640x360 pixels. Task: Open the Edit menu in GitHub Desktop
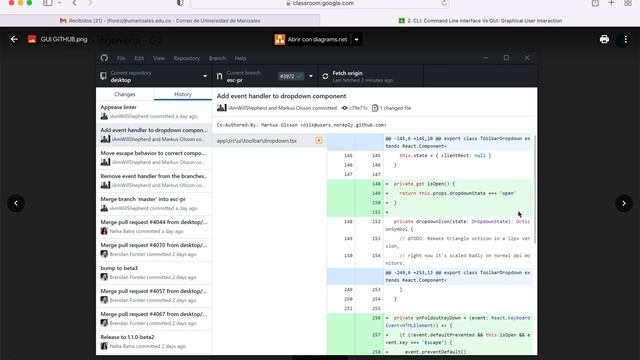tap(139, 58)
